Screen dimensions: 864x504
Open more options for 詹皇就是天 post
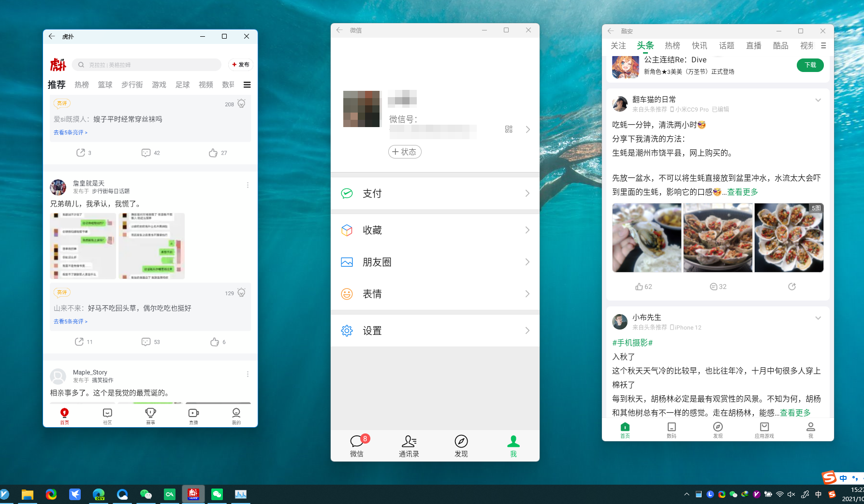pyautogui.click(x=248, y=185)
